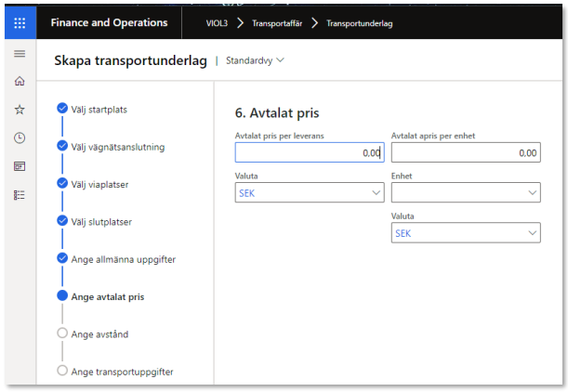Open the Standardvy view selector

tap(255, 60)
